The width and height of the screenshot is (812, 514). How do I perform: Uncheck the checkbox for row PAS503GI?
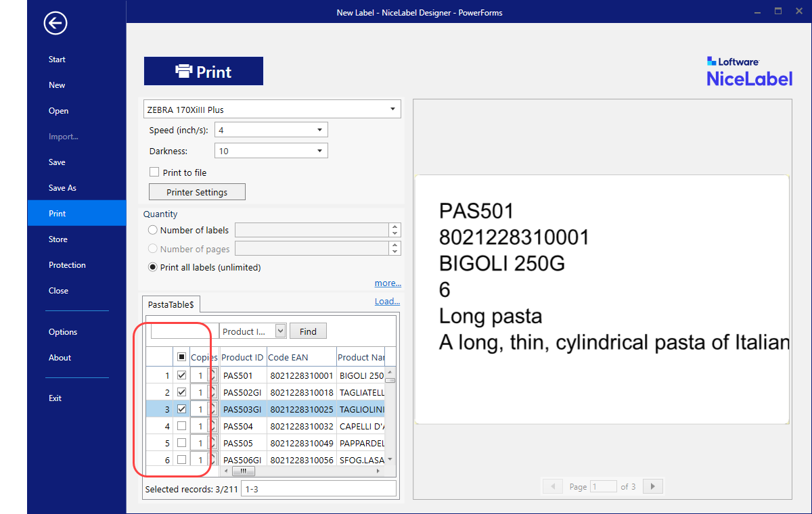click(181, 408)
